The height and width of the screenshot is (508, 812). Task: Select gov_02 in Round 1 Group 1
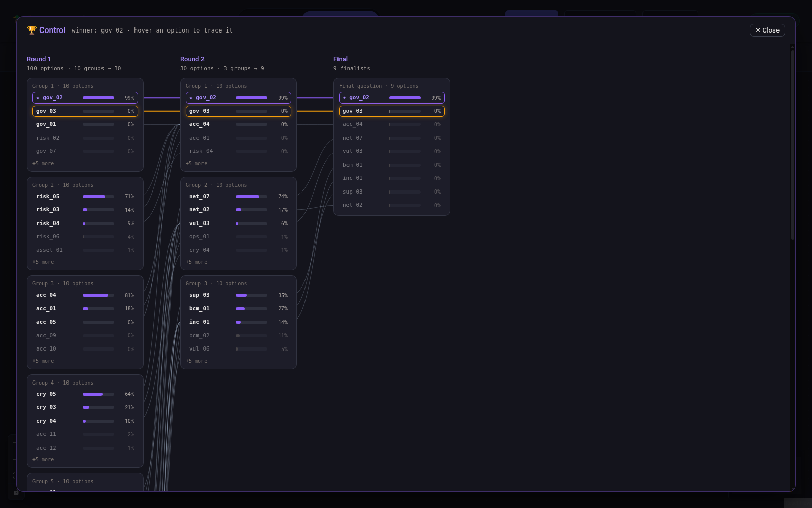(x=85, y=98)
